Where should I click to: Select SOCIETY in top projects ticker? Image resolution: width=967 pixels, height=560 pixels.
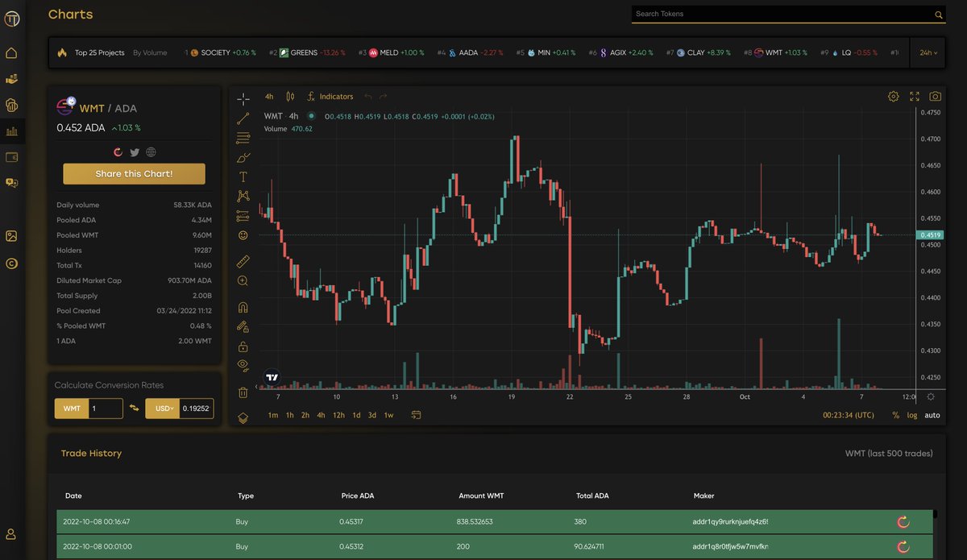[217, 52]
